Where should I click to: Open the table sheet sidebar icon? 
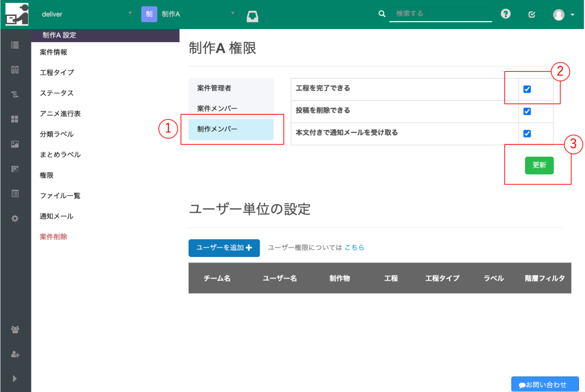coord(15,193)
